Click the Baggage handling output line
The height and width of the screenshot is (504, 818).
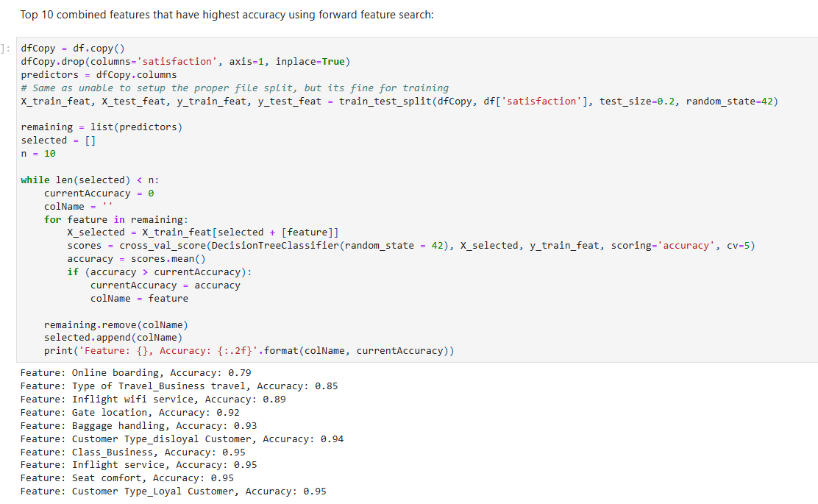point(138,426)
